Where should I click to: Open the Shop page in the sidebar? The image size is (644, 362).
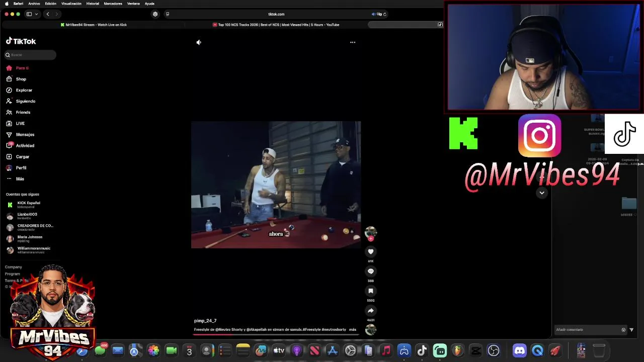click(x=21, y=79)
